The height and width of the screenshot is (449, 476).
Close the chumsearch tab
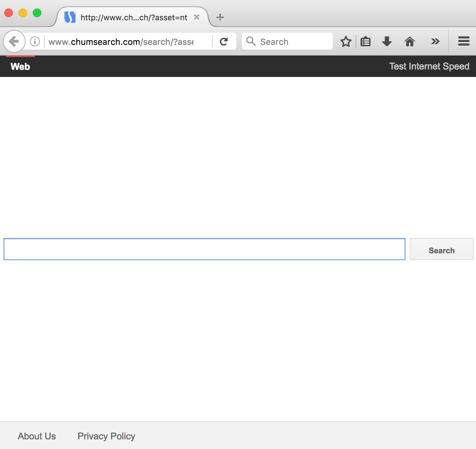pos(197,17)
